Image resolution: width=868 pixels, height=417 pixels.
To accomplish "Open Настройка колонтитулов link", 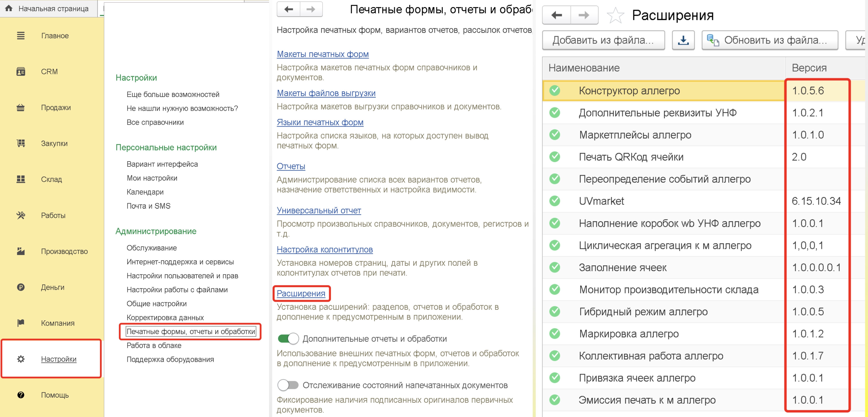I will pyautogui.click(x=325, y=249).
